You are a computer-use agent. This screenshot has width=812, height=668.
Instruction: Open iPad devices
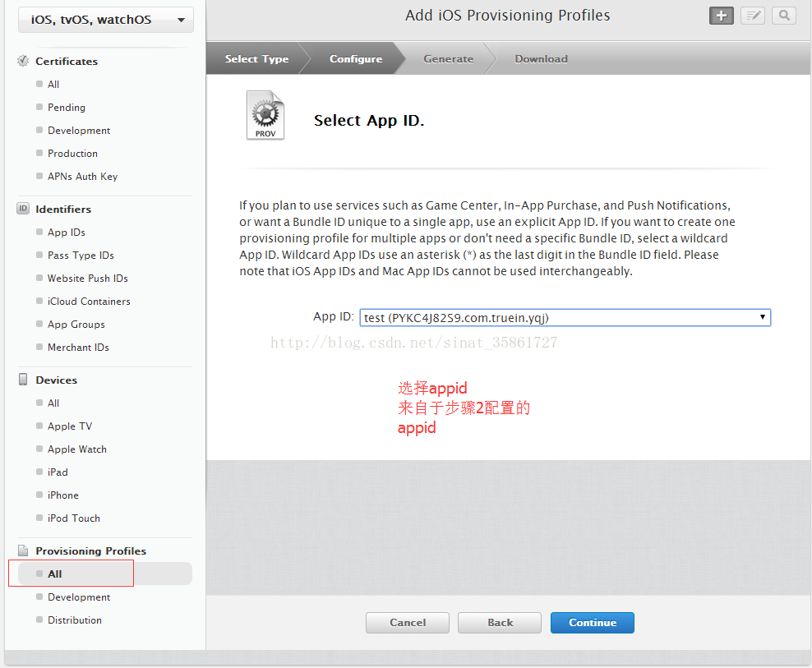click(58, 472)
